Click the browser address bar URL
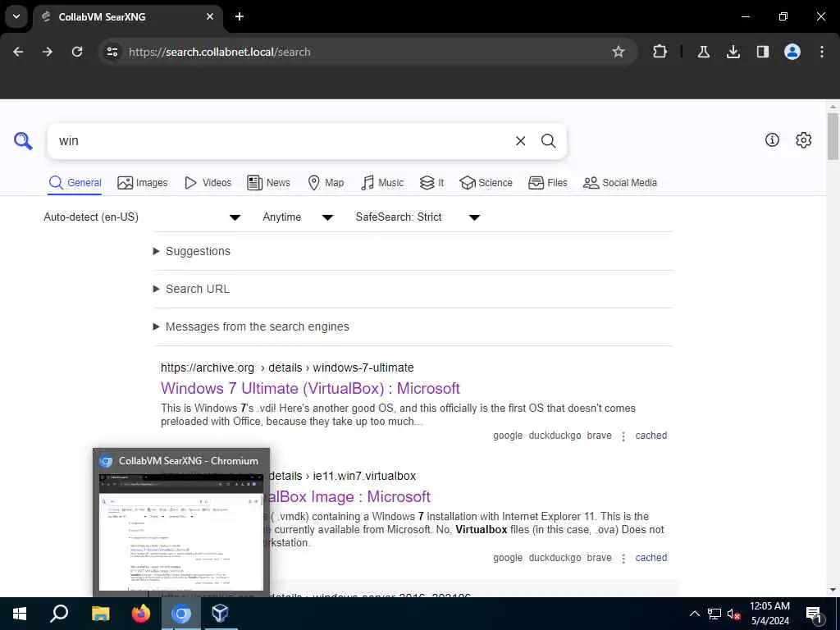 pos(220,52)
